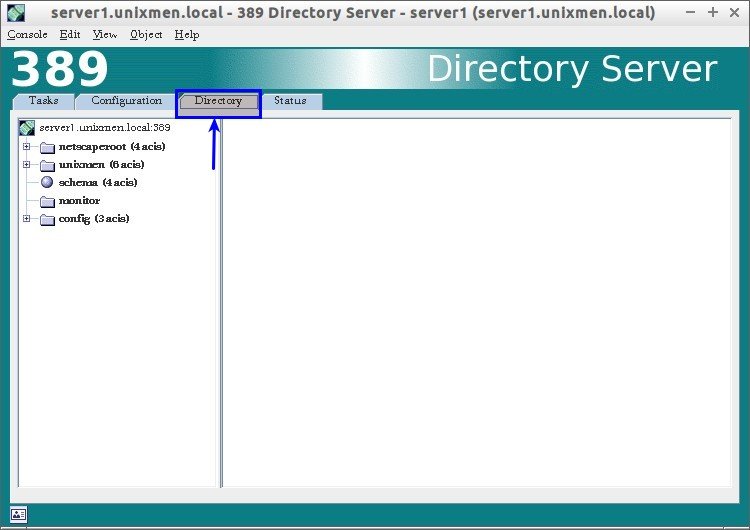Click the netscaperoot folder icon
This screenshot has width=750, height=530.
pyautogui.click(x=47, y=147)
